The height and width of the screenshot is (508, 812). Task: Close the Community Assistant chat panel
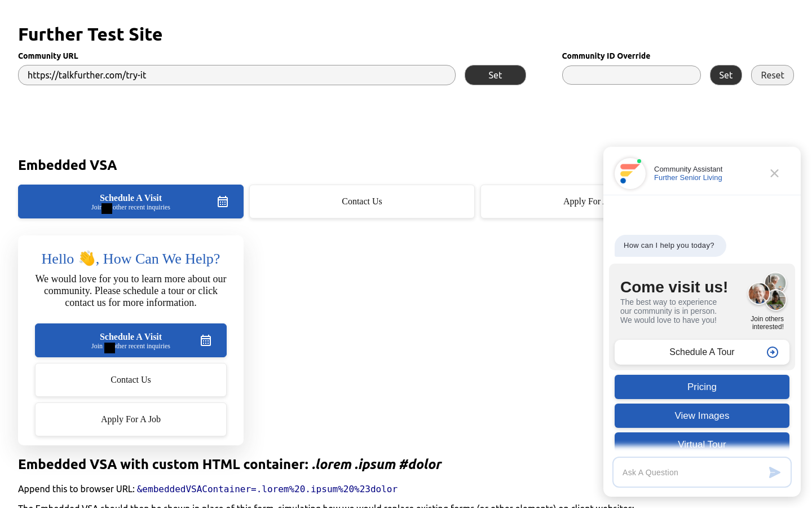774,173
